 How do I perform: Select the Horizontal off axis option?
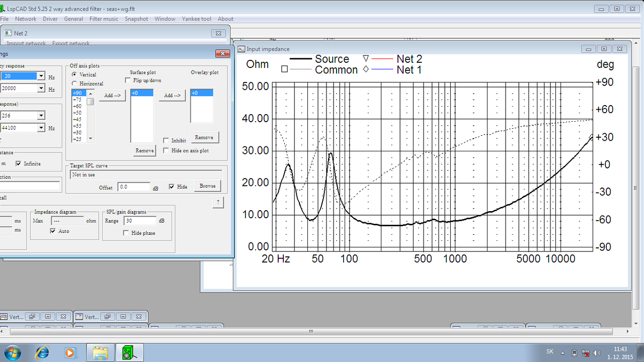point(74,83)
